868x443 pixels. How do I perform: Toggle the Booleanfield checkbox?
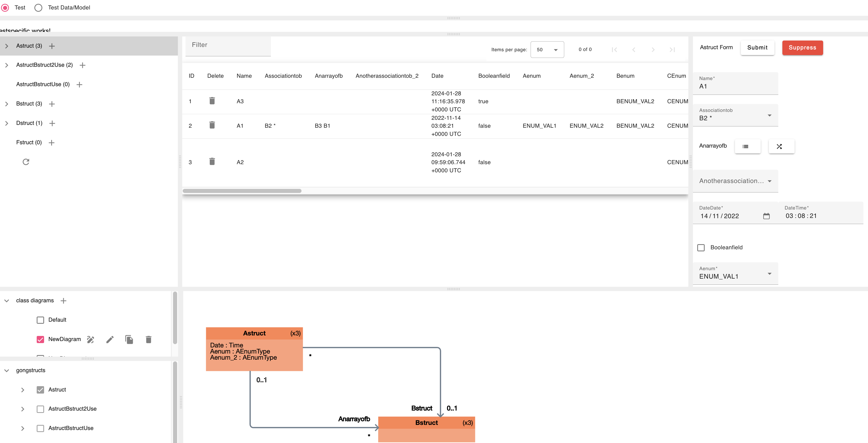tap(701, 248)
